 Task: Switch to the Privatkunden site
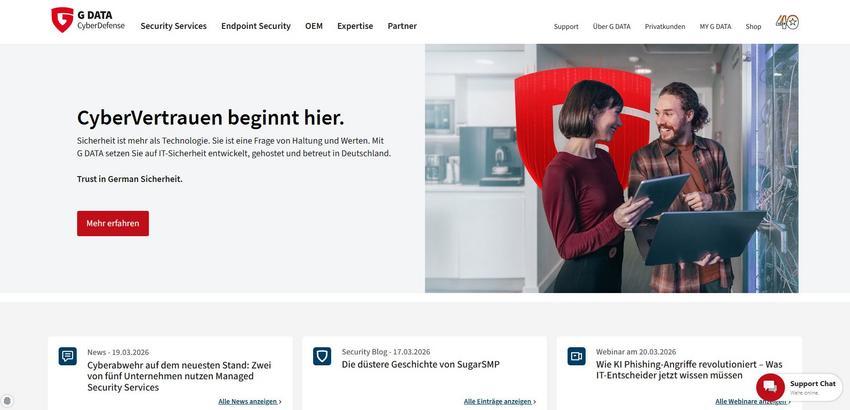(x=665, y=27)
